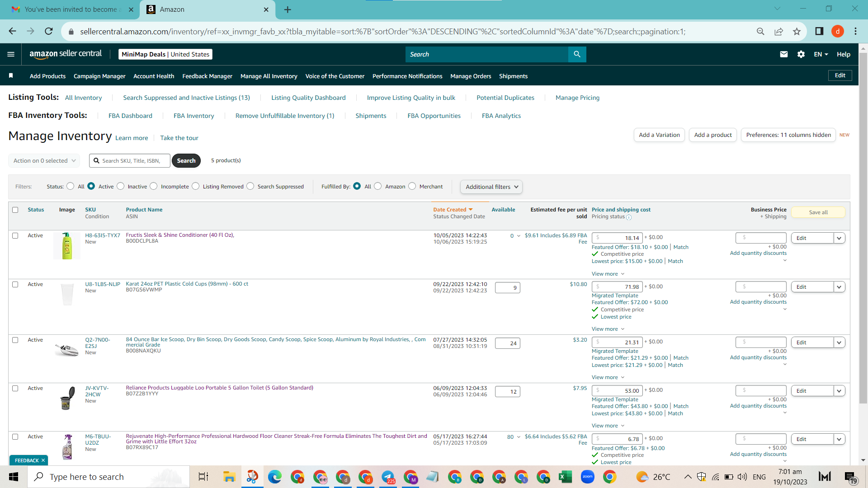Check the Karat 24oz PET Cups row
This screenshot has width=868, height=488.
pos(15,285)
